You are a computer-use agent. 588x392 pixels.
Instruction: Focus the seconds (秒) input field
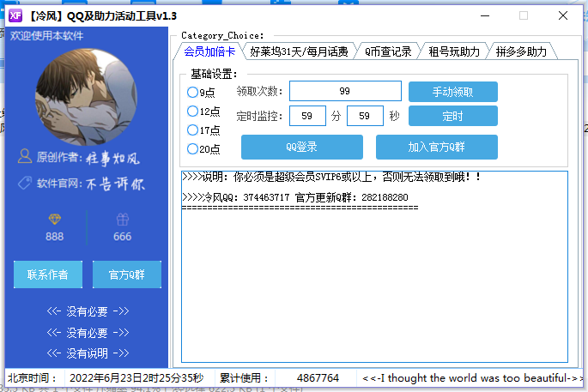point(365,116)
